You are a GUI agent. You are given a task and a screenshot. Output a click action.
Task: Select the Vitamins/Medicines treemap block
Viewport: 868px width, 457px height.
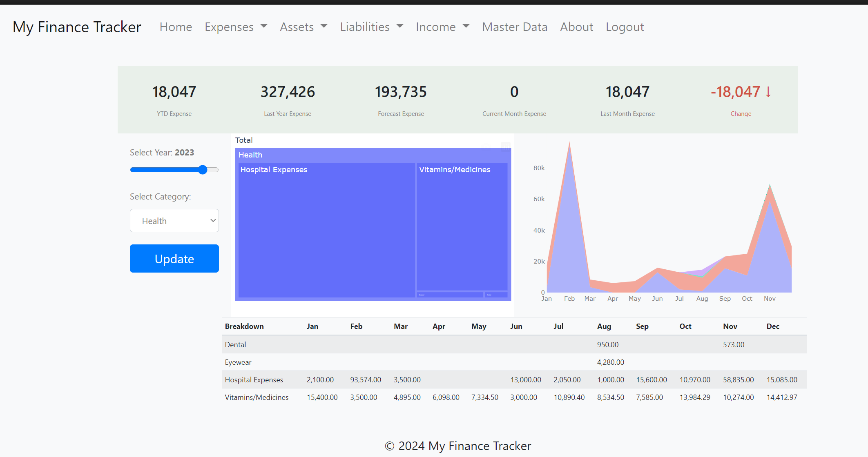click(462, 226)
